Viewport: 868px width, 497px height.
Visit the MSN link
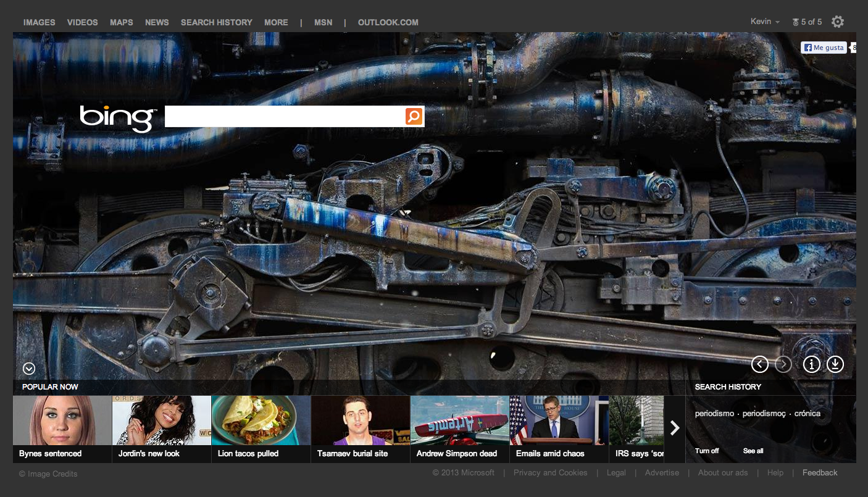click(323, 22)
